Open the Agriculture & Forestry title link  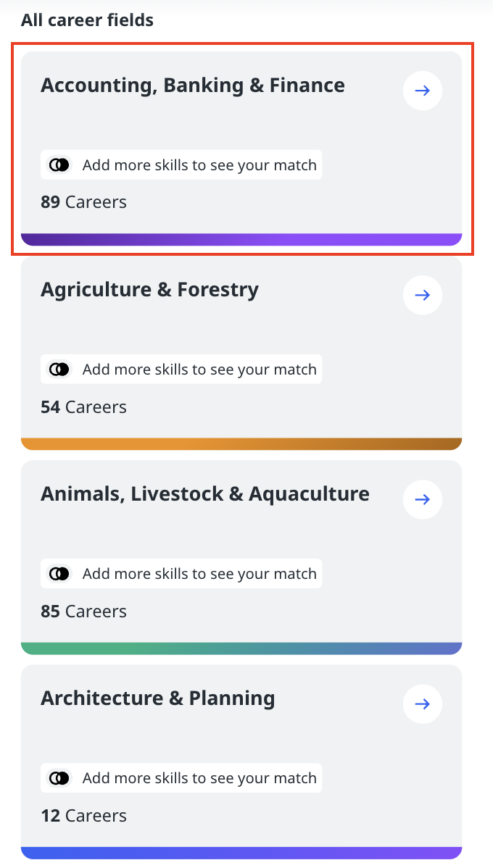(x=149, y=290)
